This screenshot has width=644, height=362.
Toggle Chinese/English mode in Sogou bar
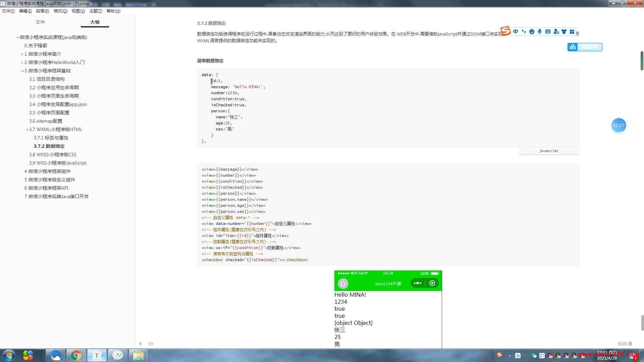click(516, 32)
